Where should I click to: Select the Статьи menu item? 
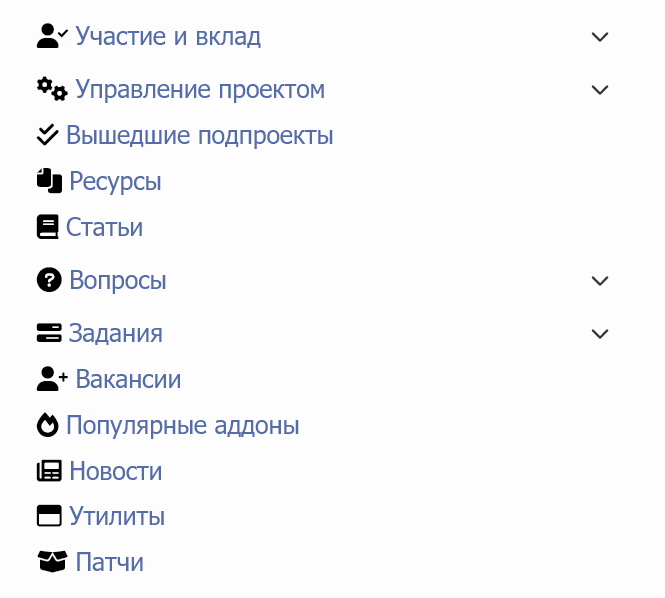pos(104,227)
